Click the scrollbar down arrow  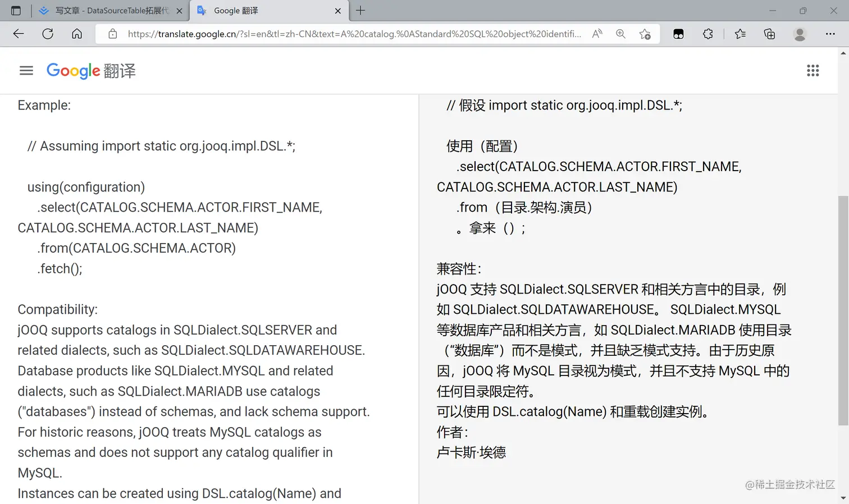click(x=843, y=498)
